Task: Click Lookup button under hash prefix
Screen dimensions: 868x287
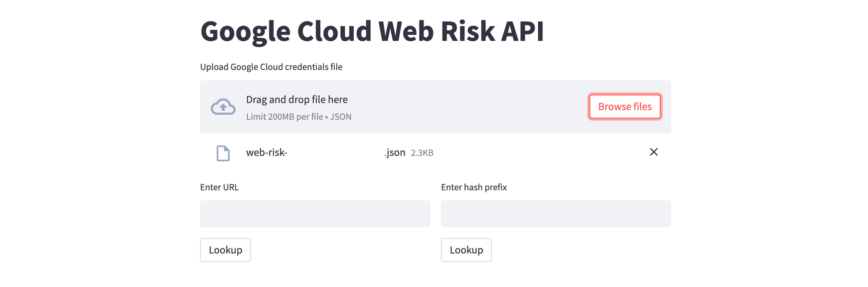Action: [x=466, y=250]
